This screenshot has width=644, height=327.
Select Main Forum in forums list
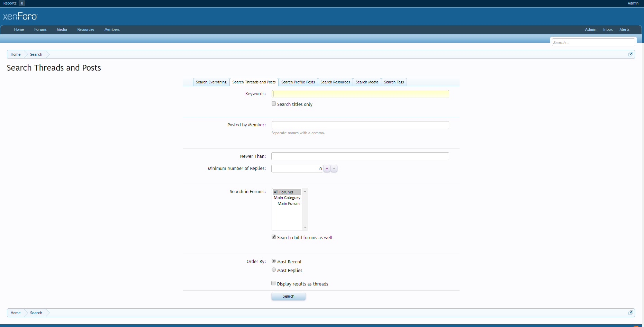288,203
